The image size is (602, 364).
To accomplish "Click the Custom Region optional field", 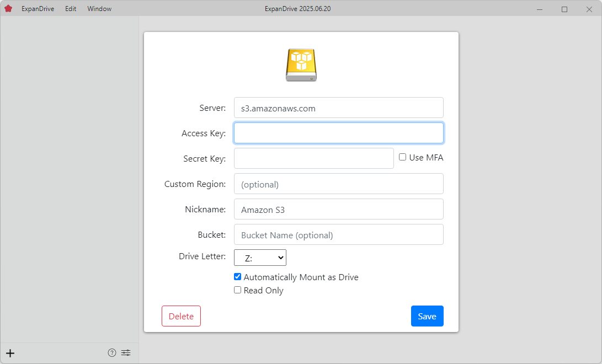I will (x=339, y=184).
